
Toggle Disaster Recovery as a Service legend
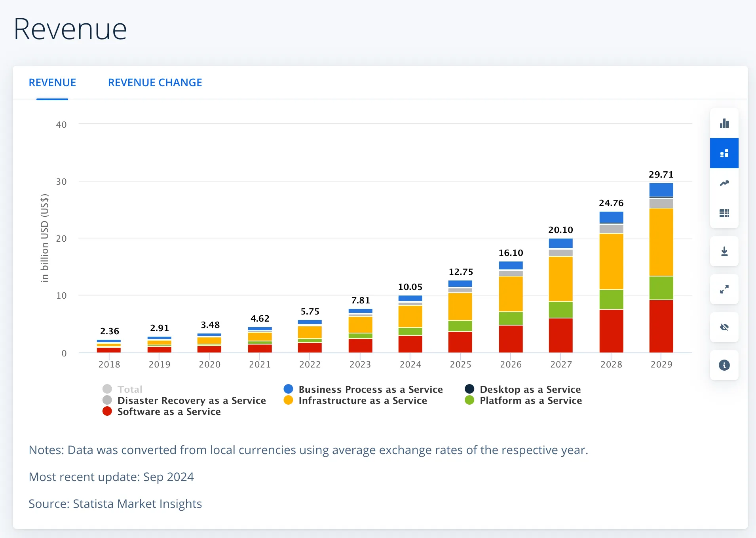(191, 400)
